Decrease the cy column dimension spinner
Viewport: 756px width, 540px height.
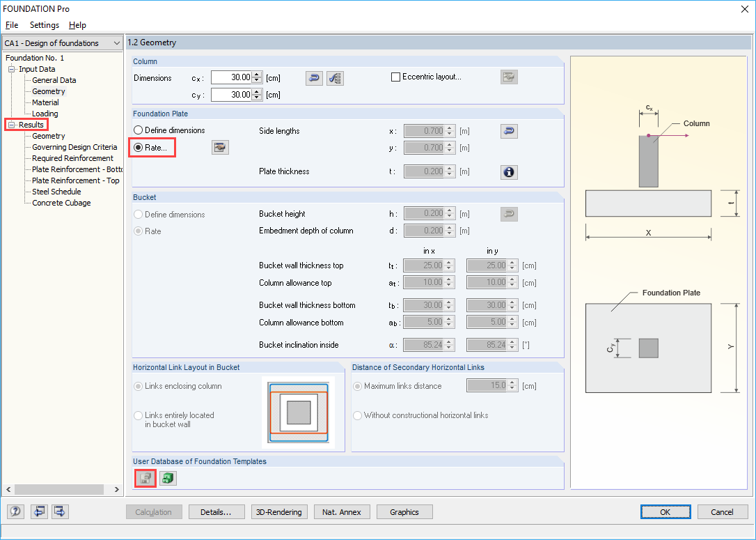(258, 98)
